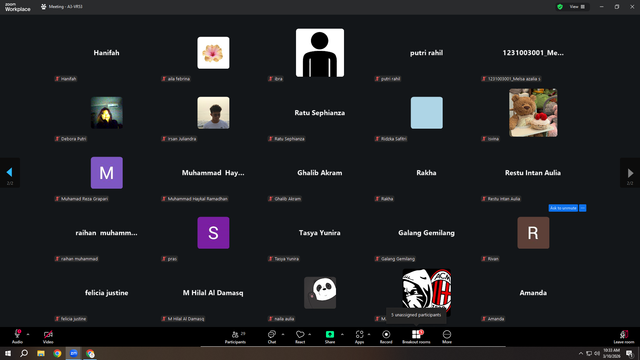Open the Windows Start menu
640x360 pixels.
pos(8,353)
